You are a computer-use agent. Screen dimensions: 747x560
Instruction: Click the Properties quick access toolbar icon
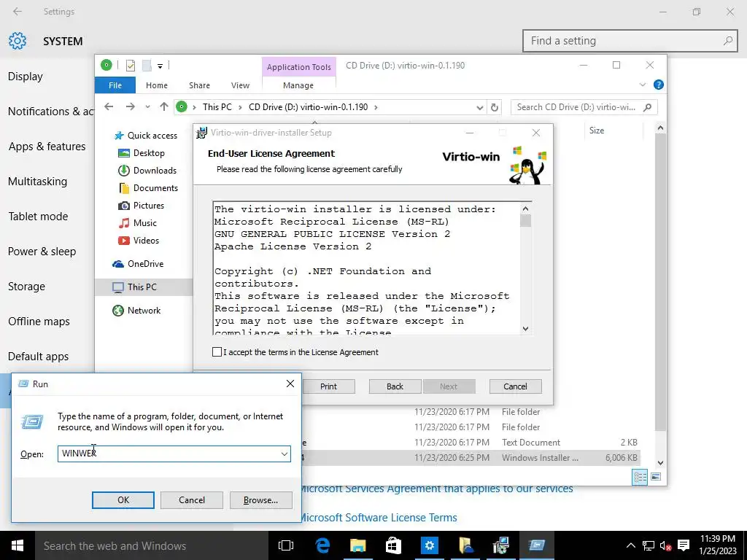point(130,66)
